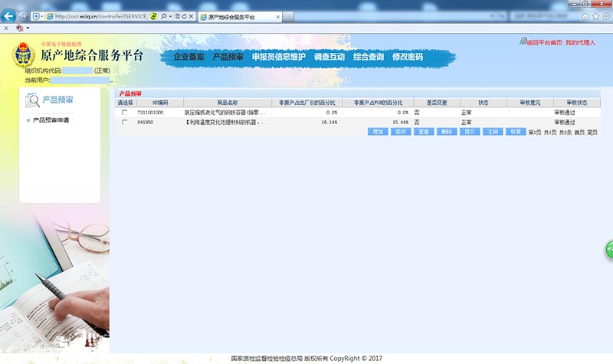The image size is (613, 364).
Task: Click the browser Back arrow button
Action: (9, 16)
